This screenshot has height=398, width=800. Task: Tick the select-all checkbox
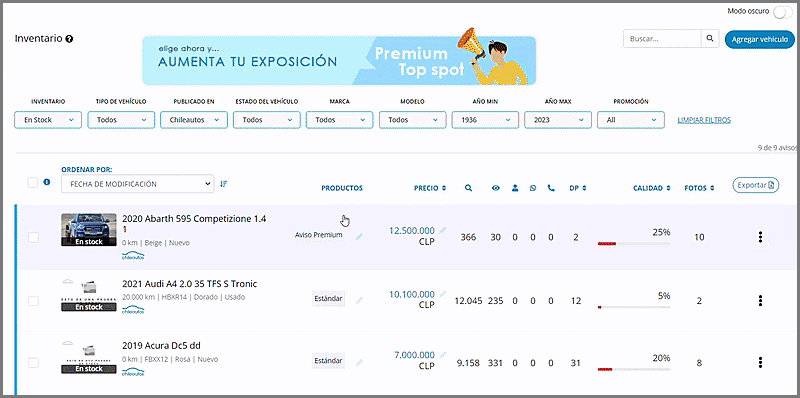[x=33, y=183]
